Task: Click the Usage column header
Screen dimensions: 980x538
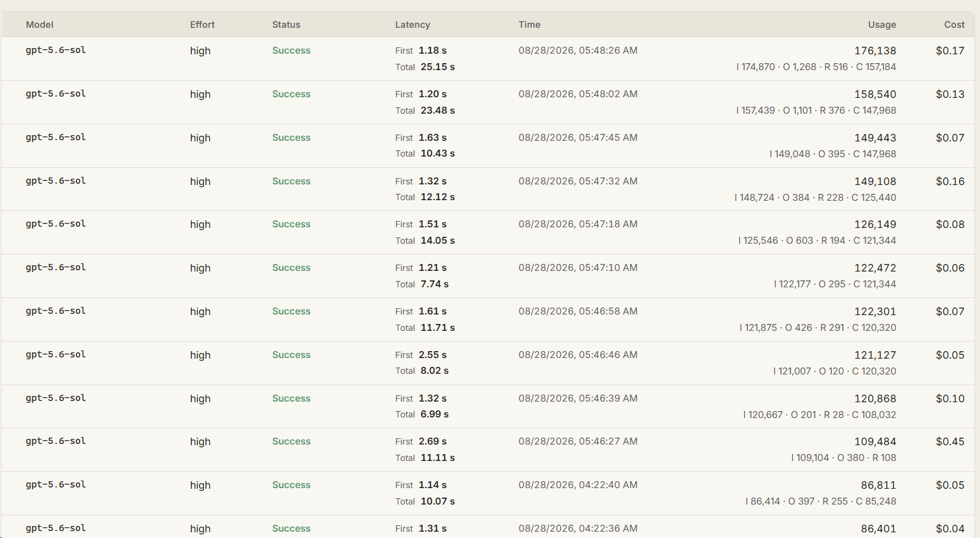Action: coord(882,25)
